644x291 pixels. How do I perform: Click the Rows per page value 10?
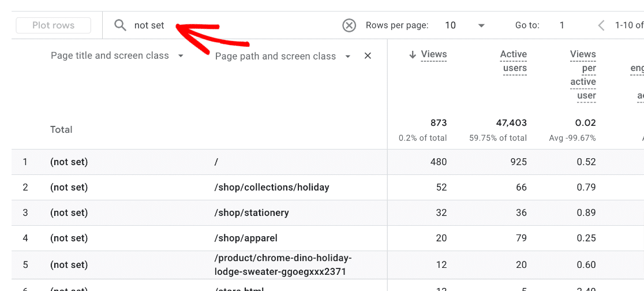pyautogui.click(x=450, y=25)
